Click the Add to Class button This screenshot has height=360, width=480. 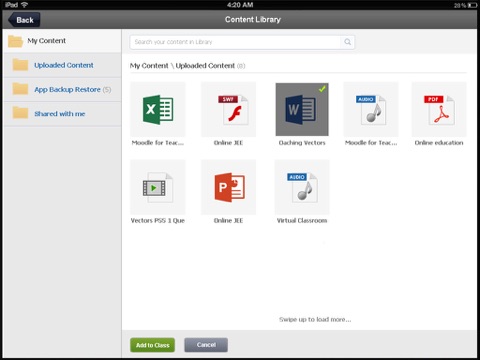coord(152,345)
